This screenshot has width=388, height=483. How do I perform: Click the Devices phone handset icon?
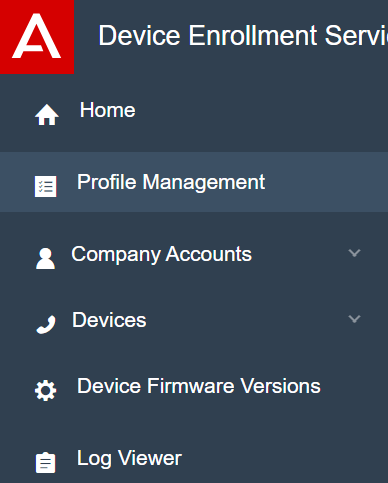tap(46, 324)
